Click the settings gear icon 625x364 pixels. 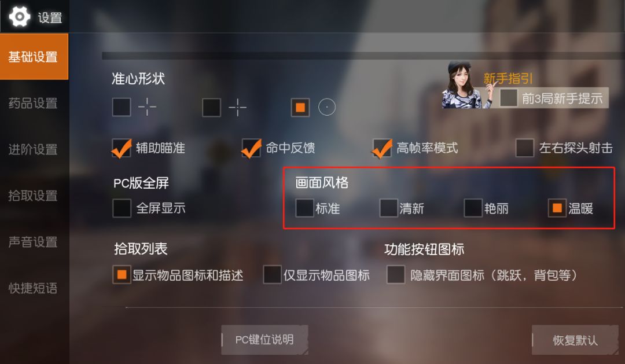tap(19, 17)
